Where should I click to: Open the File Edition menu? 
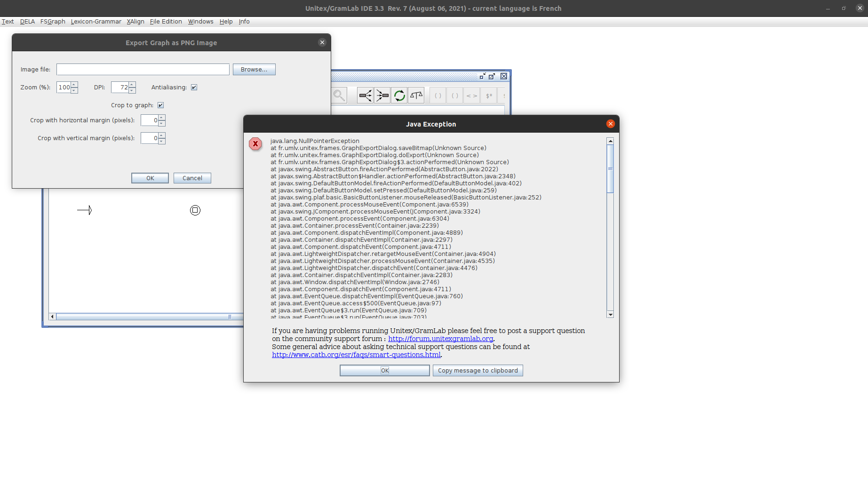(166, 22)
